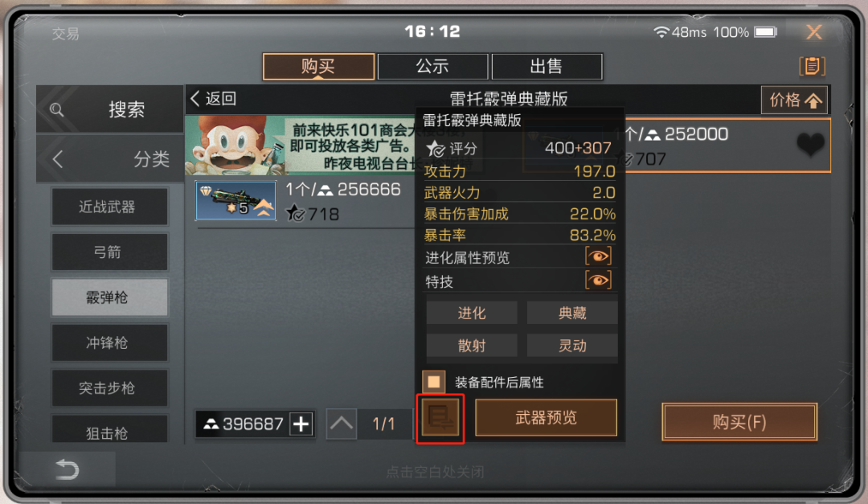Screen dimensions: 868x504
Task: Show 进化属性预览 with the eye icon
Action: pos(599,256)
